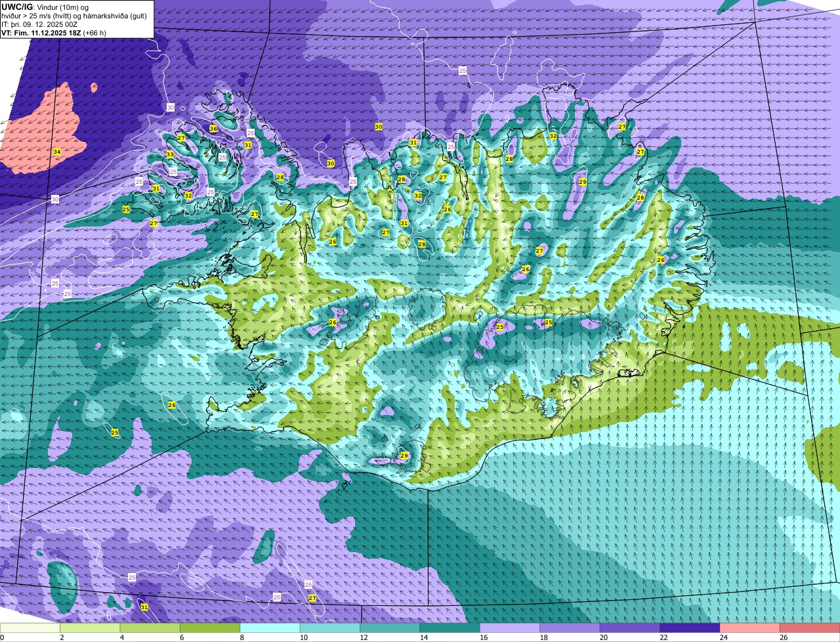Image resolution: width=840 pixels, height=642 pixels.
Task: Select the 0–2 m/s pale cream scale swatch
Action: click(30, 628)
